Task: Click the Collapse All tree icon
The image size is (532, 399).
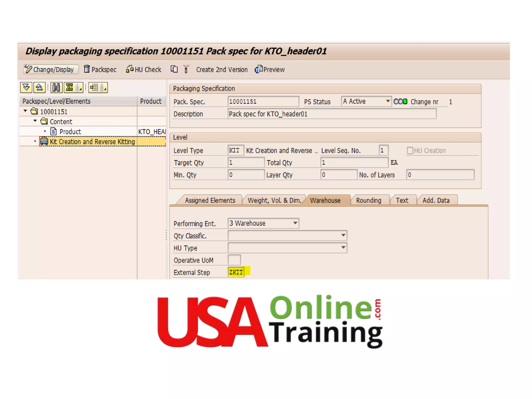Action: click(x=39, y=87)
